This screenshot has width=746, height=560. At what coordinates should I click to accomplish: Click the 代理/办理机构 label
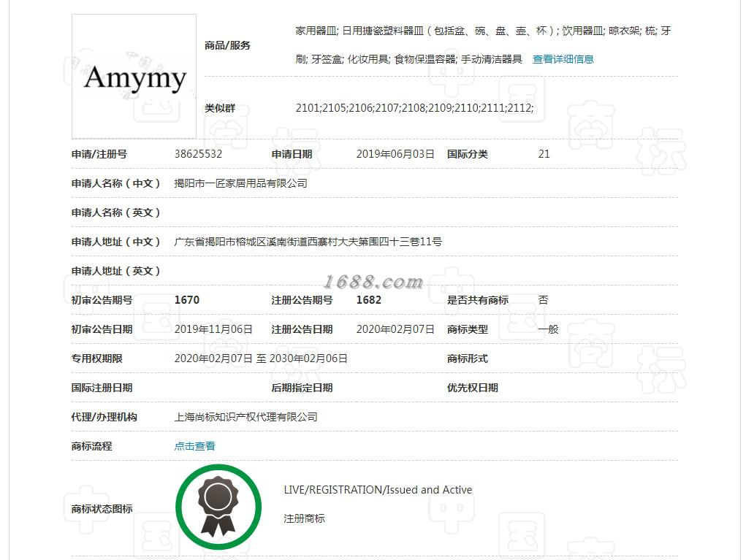pyautogui.click(x=104, y=417)
